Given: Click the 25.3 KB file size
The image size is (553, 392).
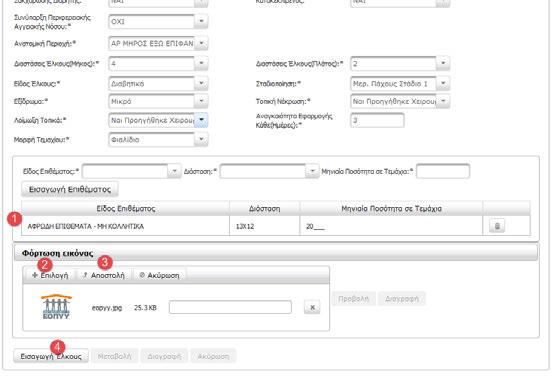Looking at the screenshot, I should tap(145, 308).
